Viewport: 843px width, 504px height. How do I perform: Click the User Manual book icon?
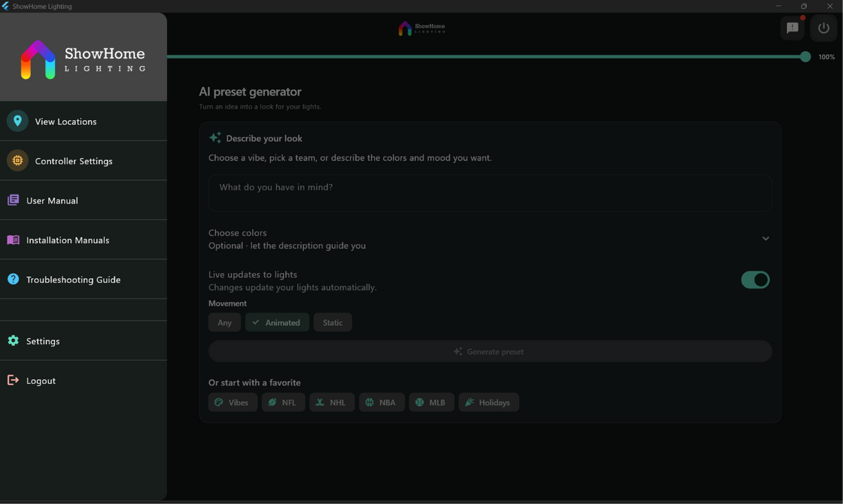tap(13, 200)
